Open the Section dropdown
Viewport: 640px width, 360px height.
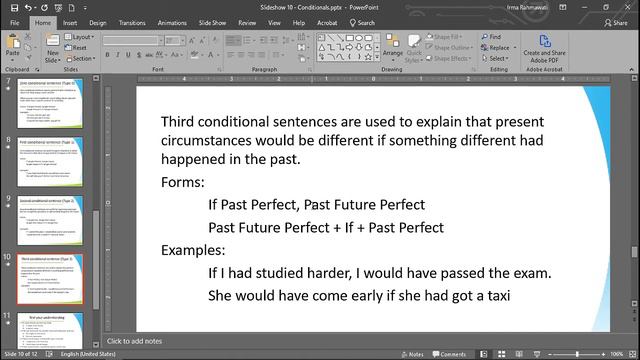80,58
